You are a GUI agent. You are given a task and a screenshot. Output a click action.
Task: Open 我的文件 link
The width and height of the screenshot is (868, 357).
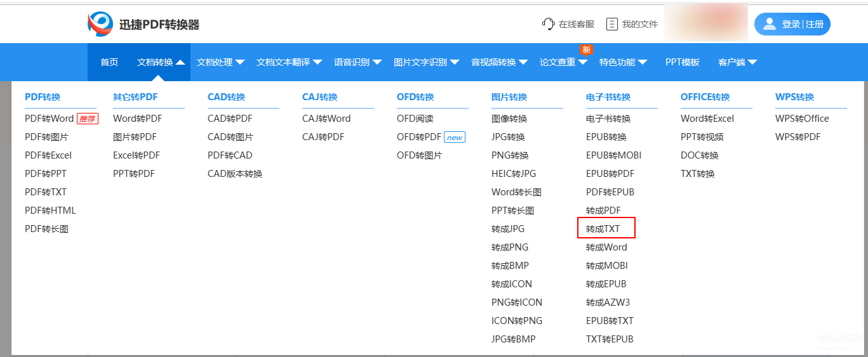[x=639, y=24]
